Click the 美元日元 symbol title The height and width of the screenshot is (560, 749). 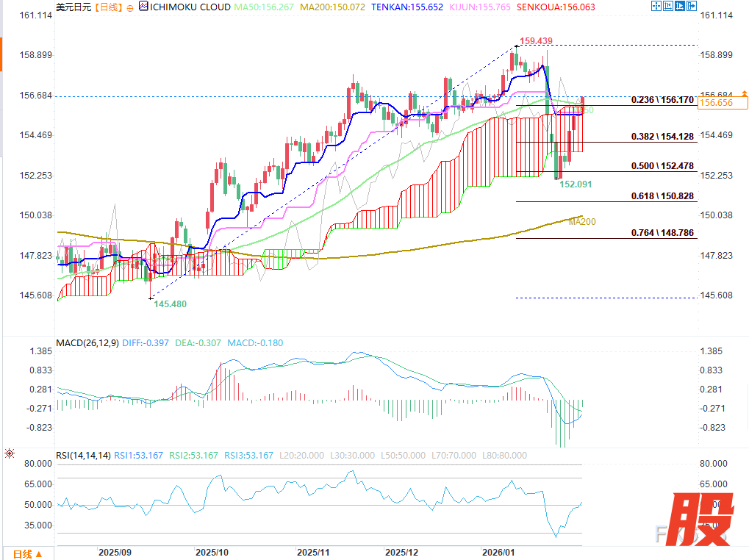[x=74, y=7]
